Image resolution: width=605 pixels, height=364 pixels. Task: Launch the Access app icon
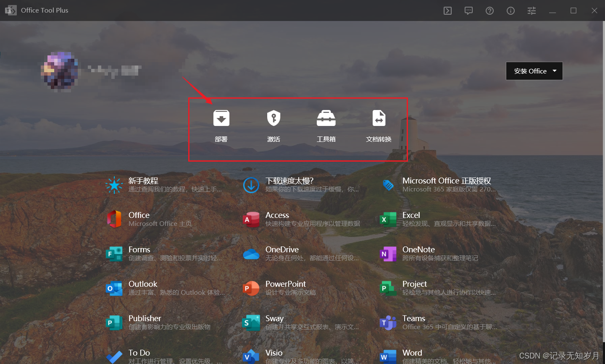[x=251, y=219]
